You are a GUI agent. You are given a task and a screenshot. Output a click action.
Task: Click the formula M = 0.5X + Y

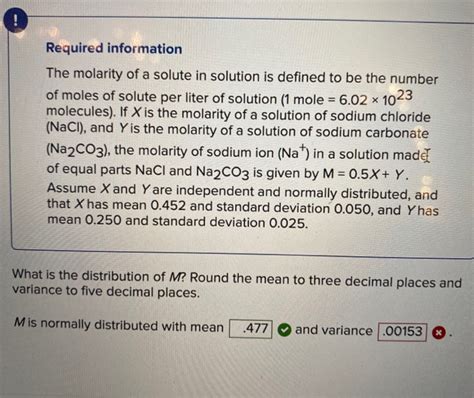(366, 174)
